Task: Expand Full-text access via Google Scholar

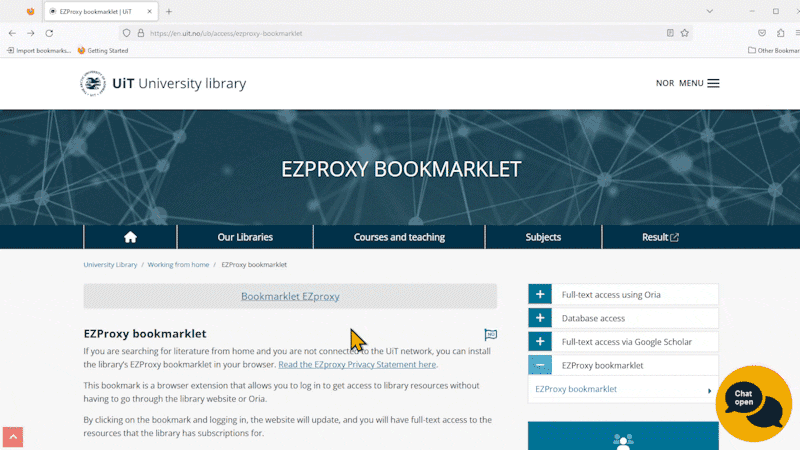Action: coord(540,341)
